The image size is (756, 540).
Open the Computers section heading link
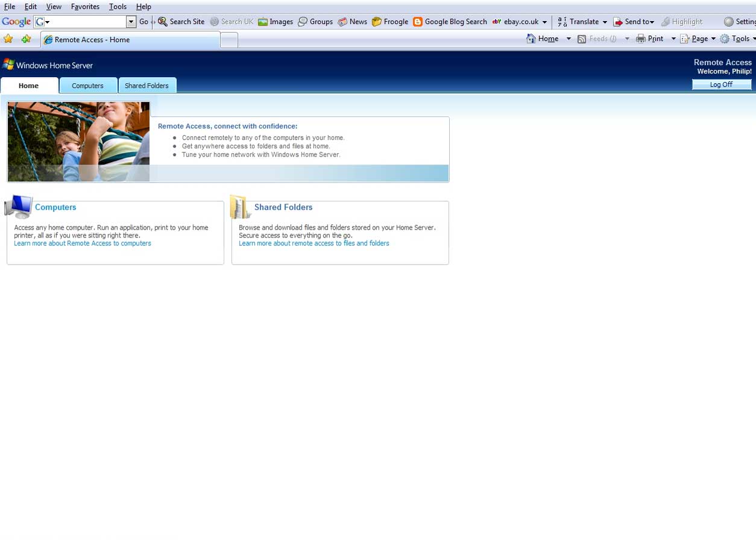55,207
